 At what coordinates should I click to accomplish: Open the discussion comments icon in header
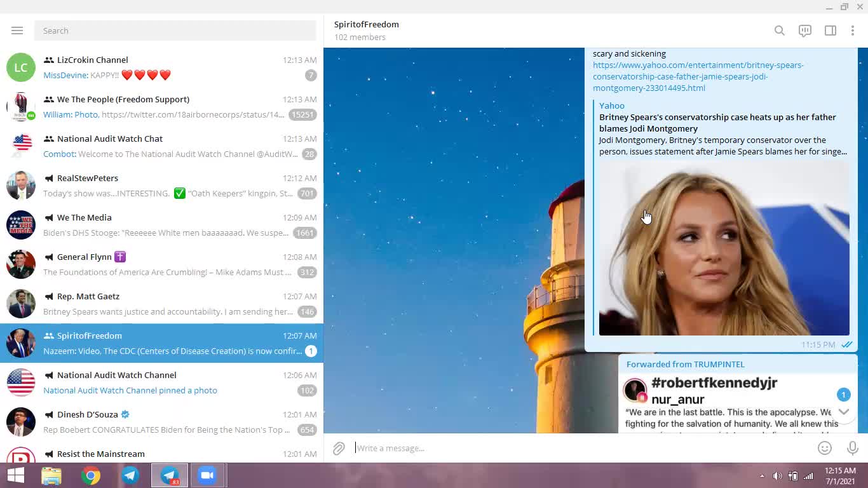tap(805, 30)
